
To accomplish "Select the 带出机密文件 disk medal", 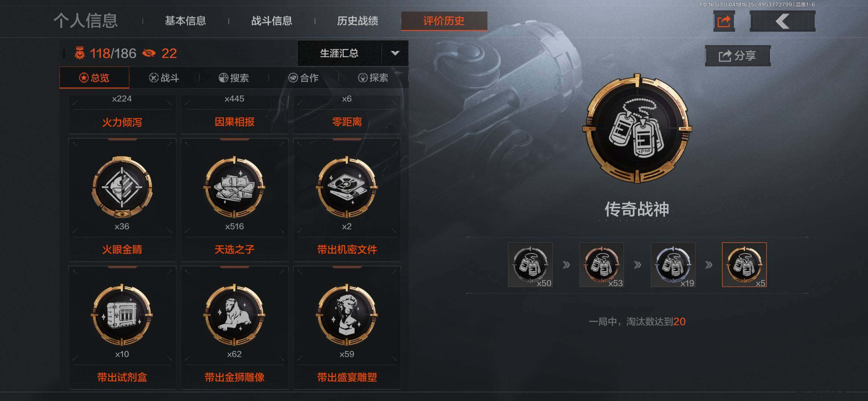I will 347,187.
